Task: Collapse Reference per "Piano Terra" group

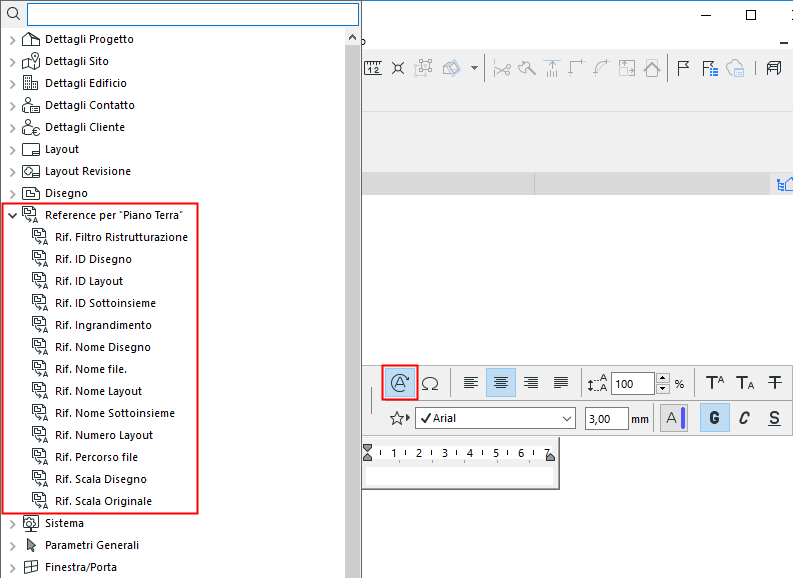Action: coord(13,215)
